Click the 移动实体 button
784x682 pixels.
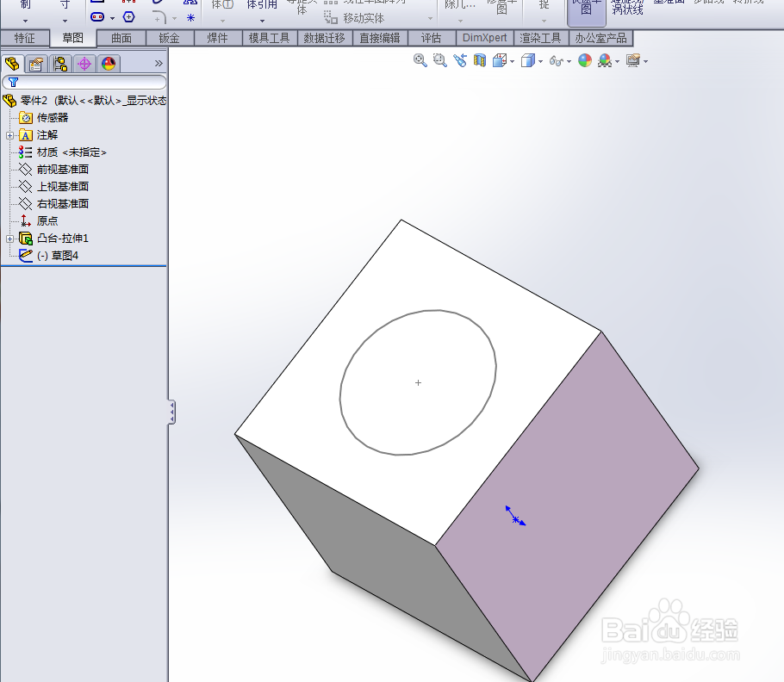[354, 18]
